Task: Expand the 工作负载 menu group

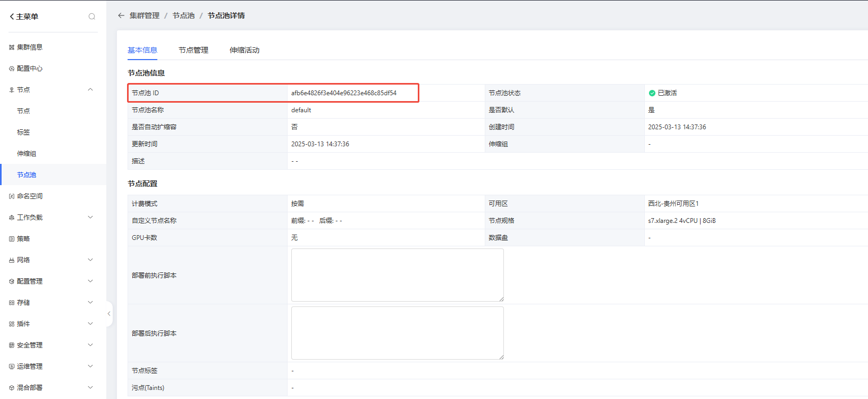Action: click(x=90, y=217)
